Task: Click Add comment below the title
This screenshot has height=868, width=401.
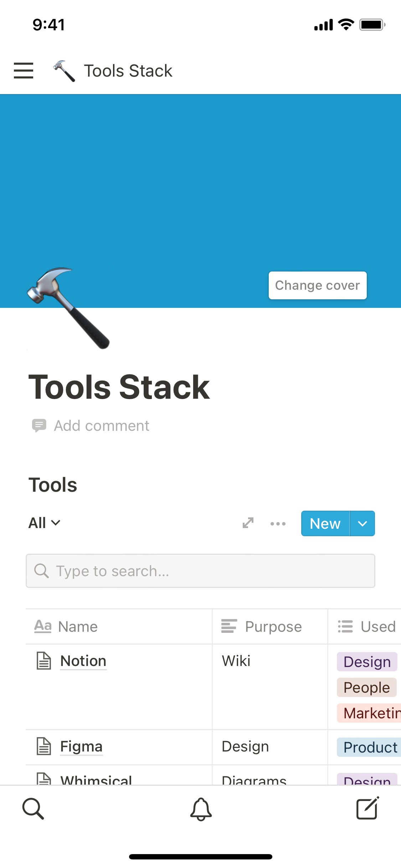Action: coord(101,425)
